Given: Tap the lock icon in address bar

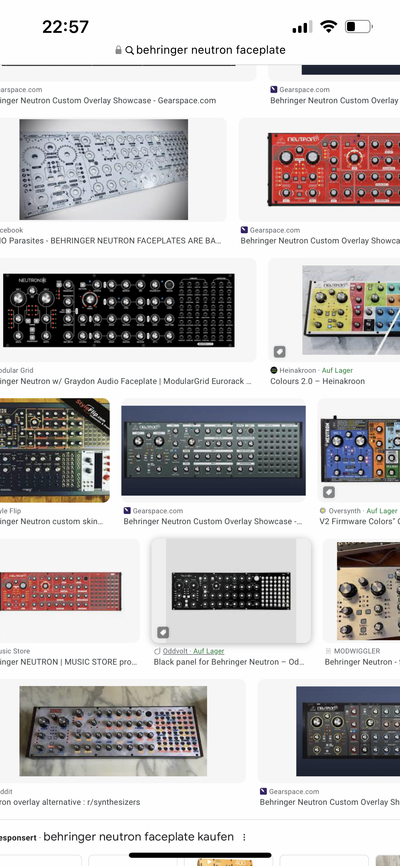Looking at the screenshot, I should point(118,50).
